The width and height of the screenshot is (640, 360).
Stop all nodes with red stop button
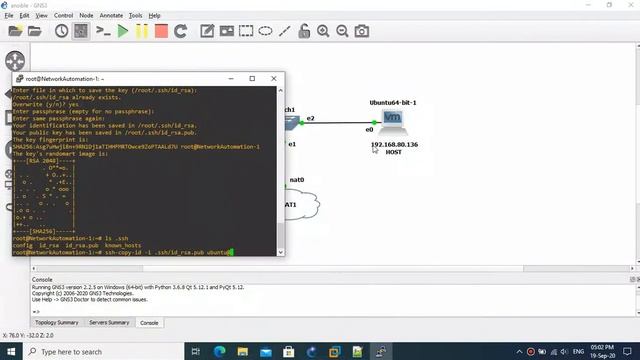click(161, 31)
